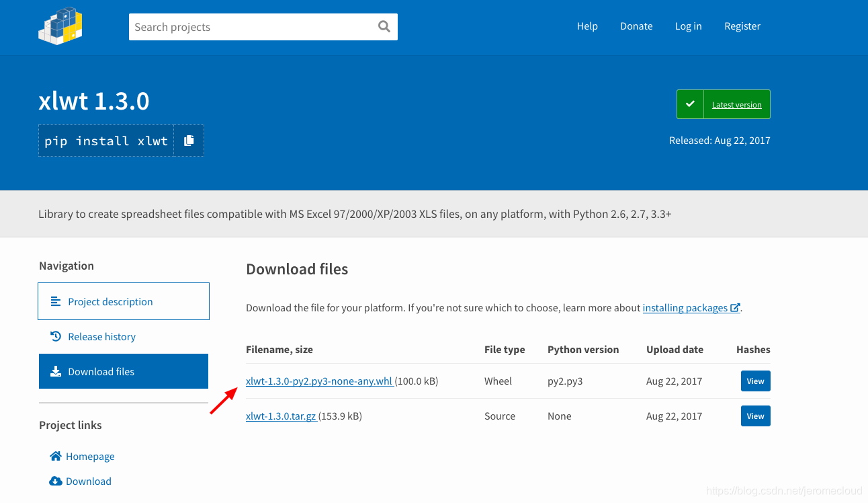The width and height of the screenshot is (868, 503).
Task: View hashes for the wheel file
Action: click(756, 381)
